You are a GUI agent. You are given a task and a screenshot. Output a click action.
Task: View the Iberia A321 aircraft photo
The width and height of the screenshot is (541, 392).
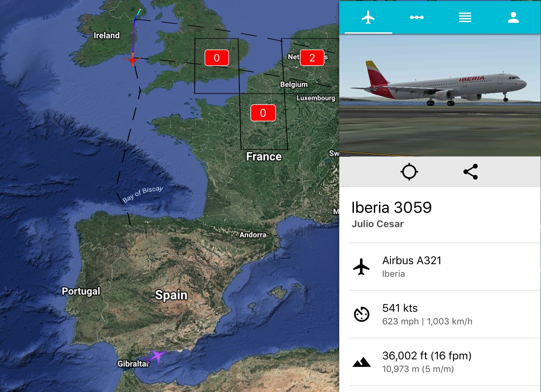point(440,95)
